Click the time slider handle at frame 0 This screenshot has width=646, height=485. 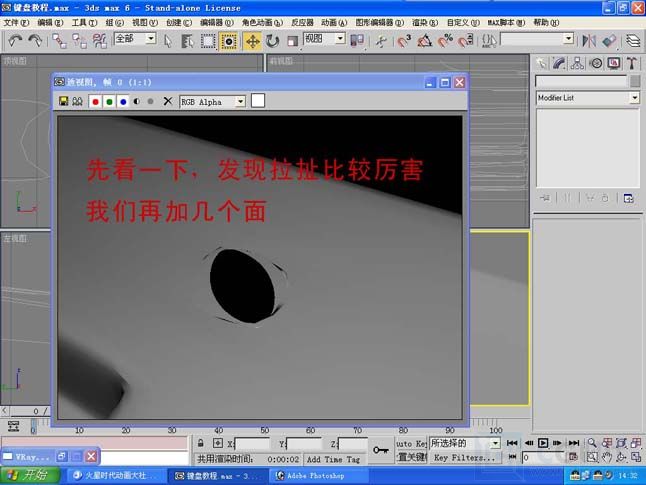[x=34, y=426]
